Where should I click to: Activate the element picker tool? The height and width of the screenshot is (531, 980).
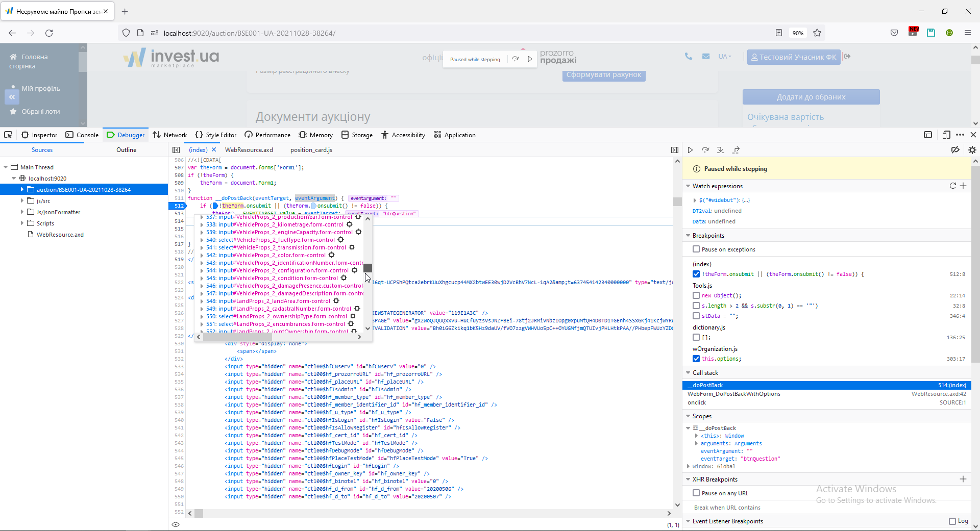pos(8,135)
